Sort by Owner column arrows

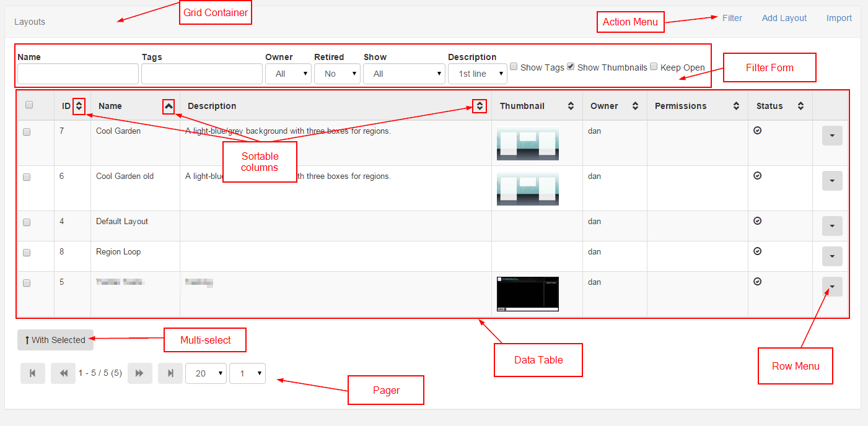[635, 106]
